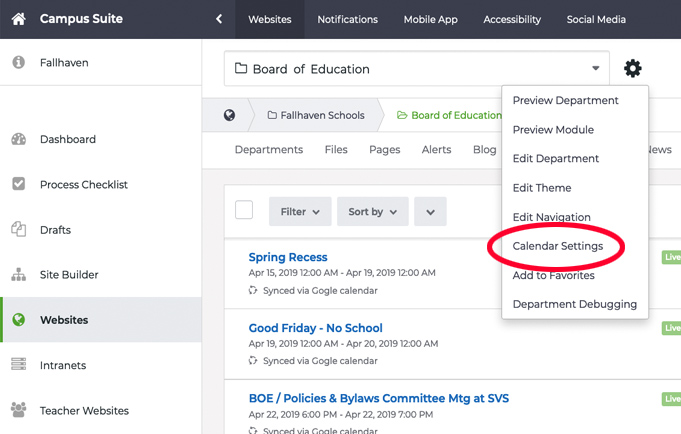Open the Notifications top tab
This screenshot has width=681, height=434.
347,20
